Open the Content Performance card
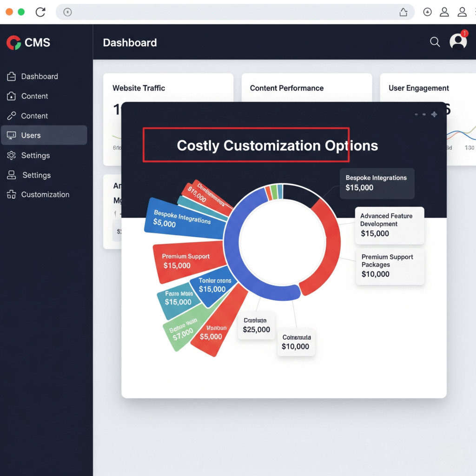This screenshot has width=476, height=476. (287, 88)
